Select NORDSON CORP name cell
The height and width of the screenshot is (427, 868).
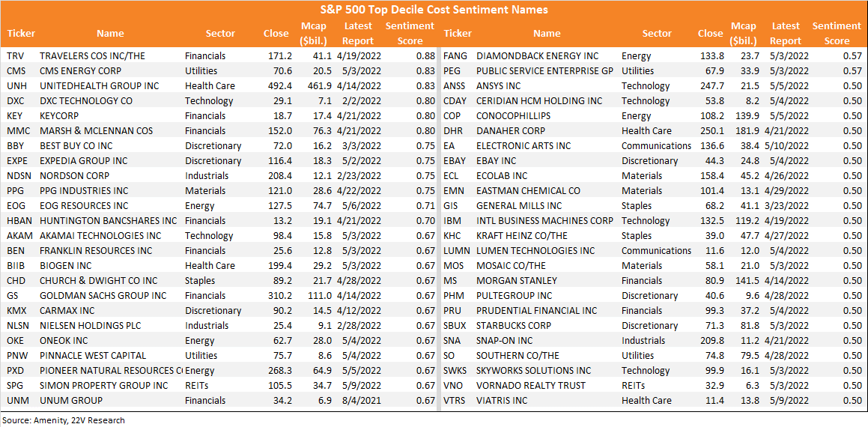[74, 175]
